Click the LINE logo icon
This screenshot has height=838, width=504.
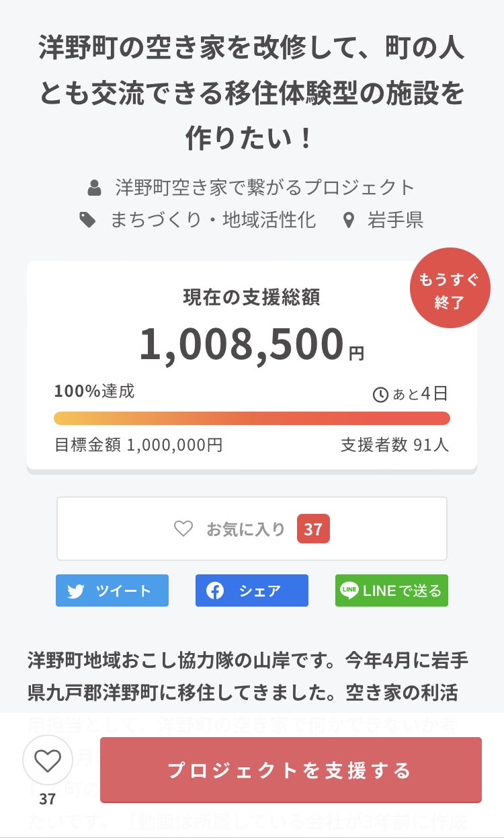click(x=349, y=591)
